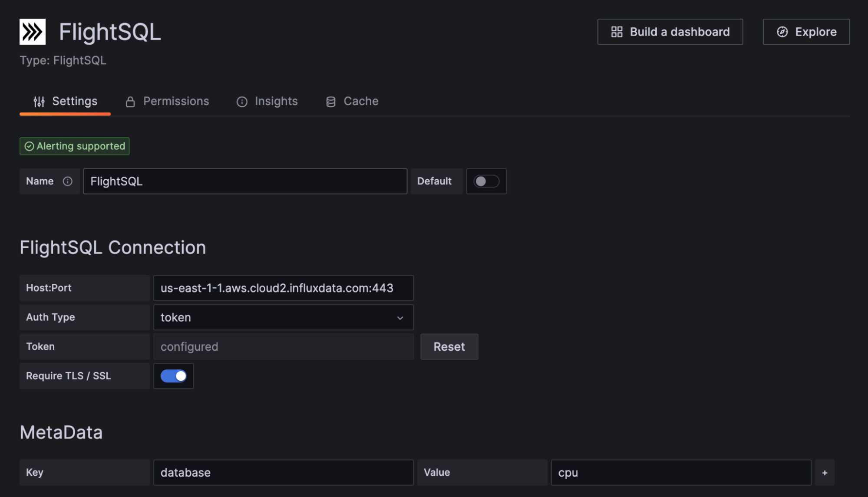
Task: Click the Host:Port input field
Action: point(283,288)
